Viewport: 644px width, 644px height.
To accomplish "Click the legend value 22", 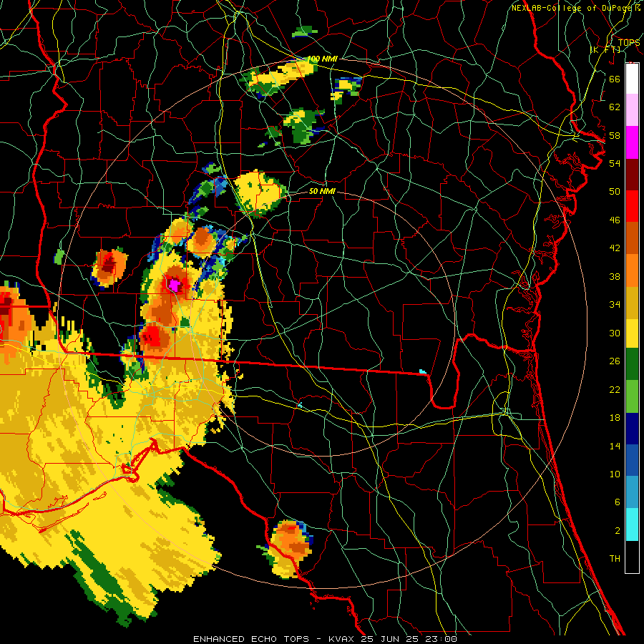I will [x=615, y=389].
